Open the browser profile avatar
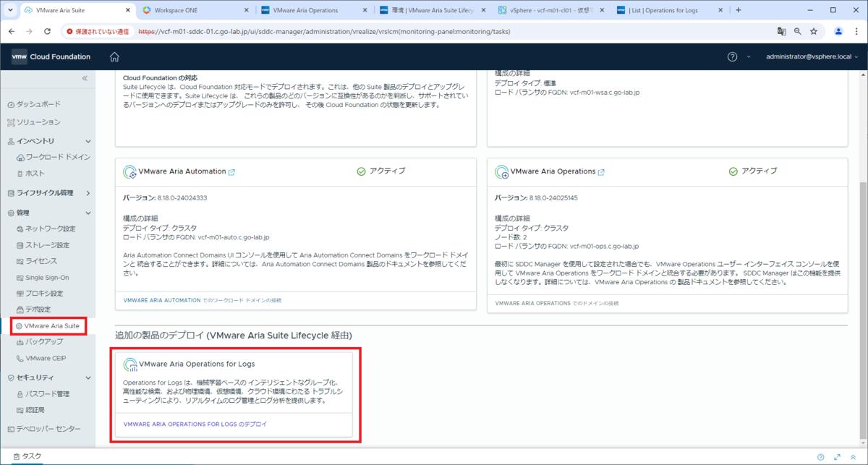Viewport: 868px width, 465px height. (x=838, y=32)
